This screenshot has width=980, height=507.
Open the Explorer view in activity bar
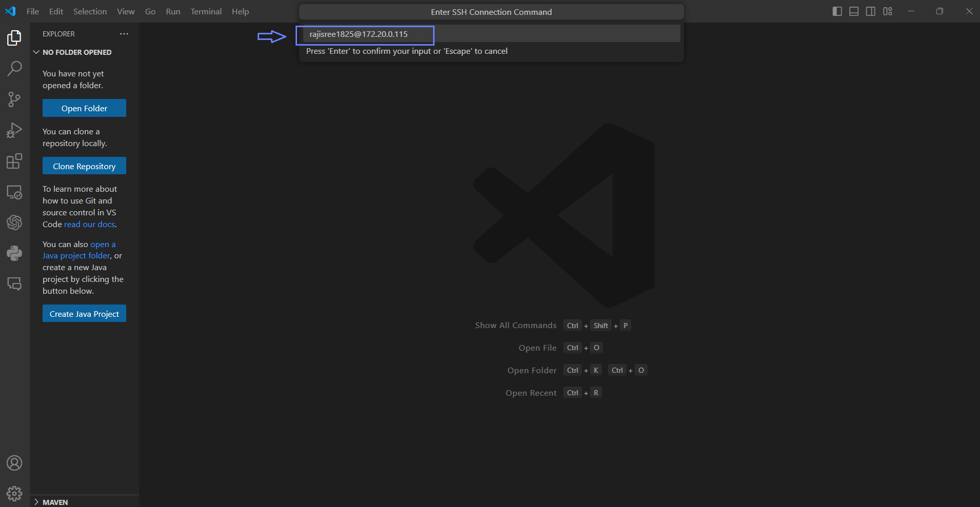(14, 38)
